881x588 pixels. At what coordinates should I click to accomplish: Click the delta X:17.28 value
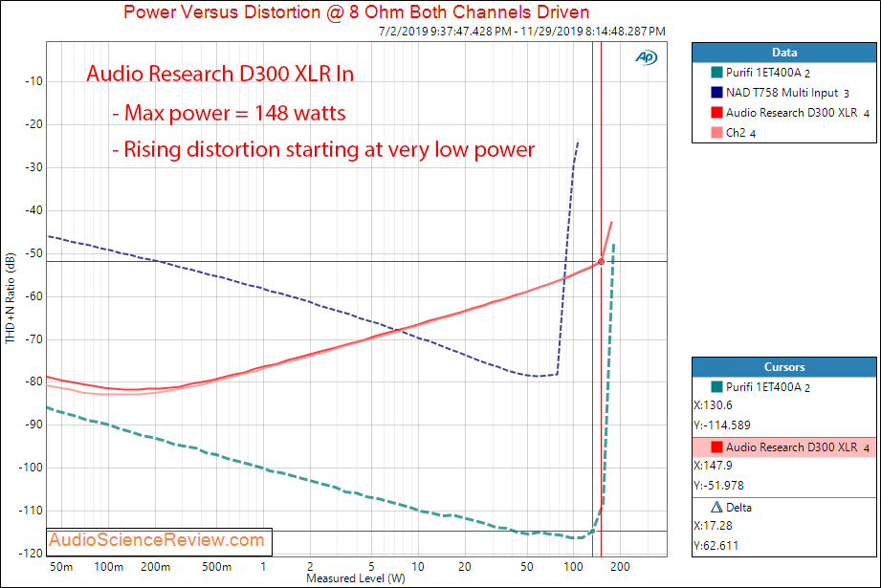pyautogui.click(x=713, y=526)
